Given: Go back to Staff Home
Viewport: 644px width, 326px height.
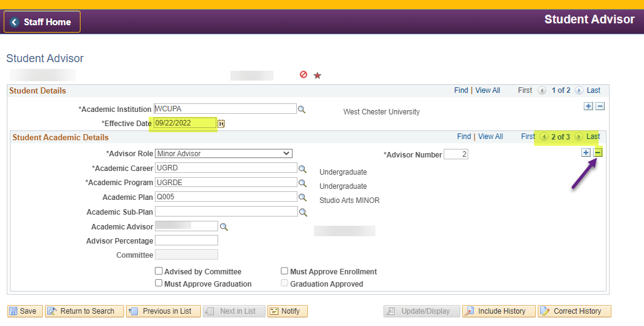Looking at the screenshot, I should (x=42, y=22).
